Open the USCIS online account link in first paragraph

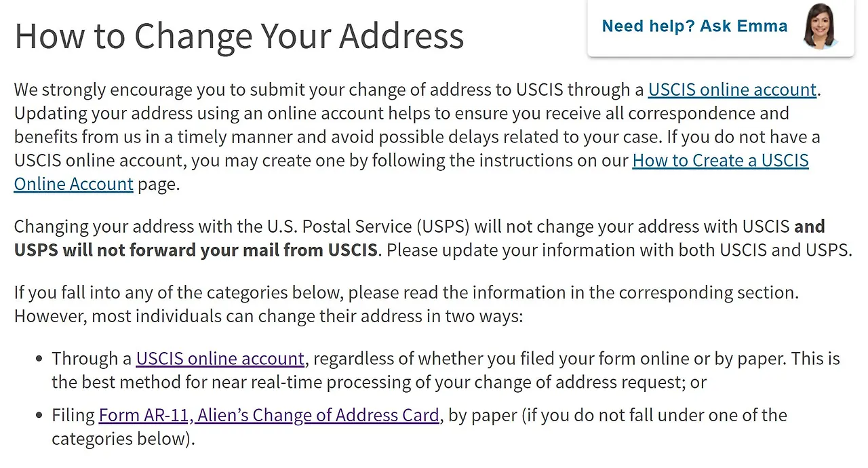point(732,90)
